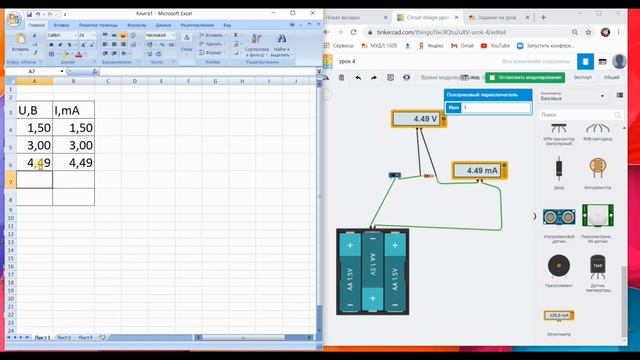Open a new browser tab with plus
640x360 pixels.
pos(543,18)
